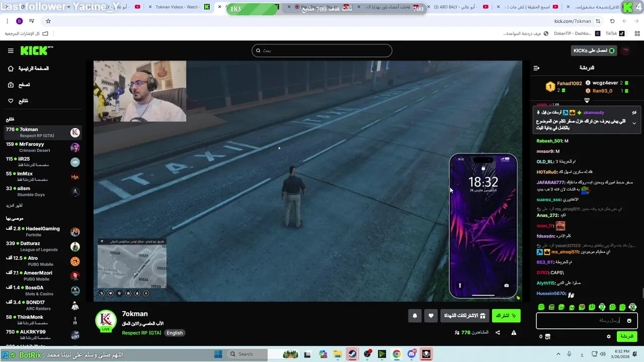Image resolution: width=644 pixels, height=362 pixels.
Task: Open the MrFarosyy channel in sidebar
Action: (x=43, y=147)
